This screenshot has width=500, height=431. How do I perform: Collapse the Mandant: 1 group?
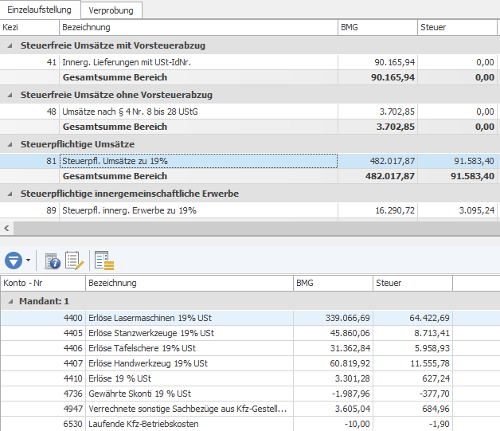(11, 301)
